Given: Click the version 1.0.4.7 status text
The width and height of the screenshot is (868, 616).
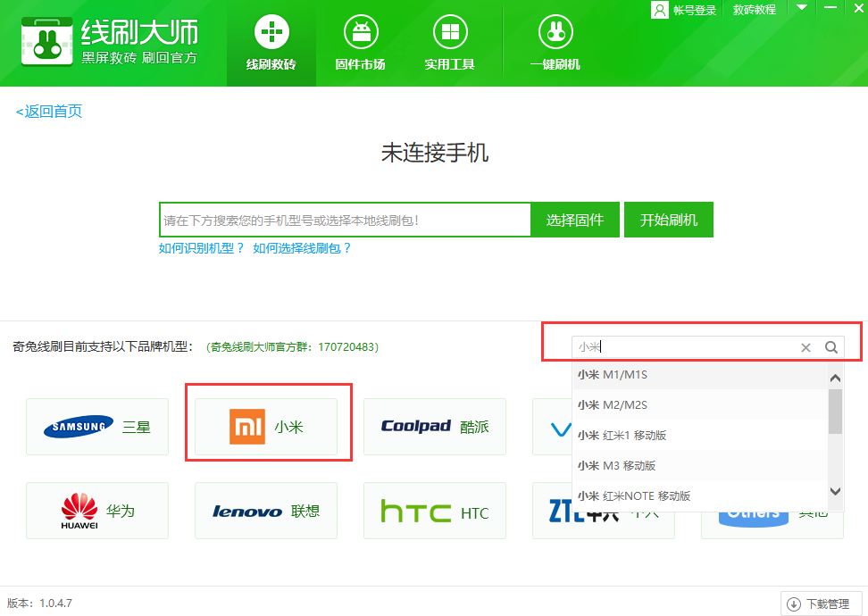Looking at the screenshot, I should click(40, 604).
